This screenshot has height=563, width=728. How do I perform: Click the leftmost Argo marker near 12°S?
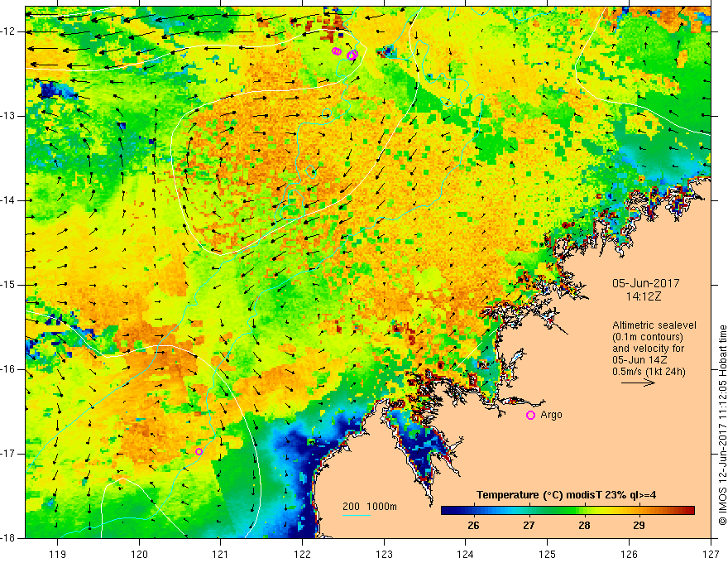pos(336,51)
